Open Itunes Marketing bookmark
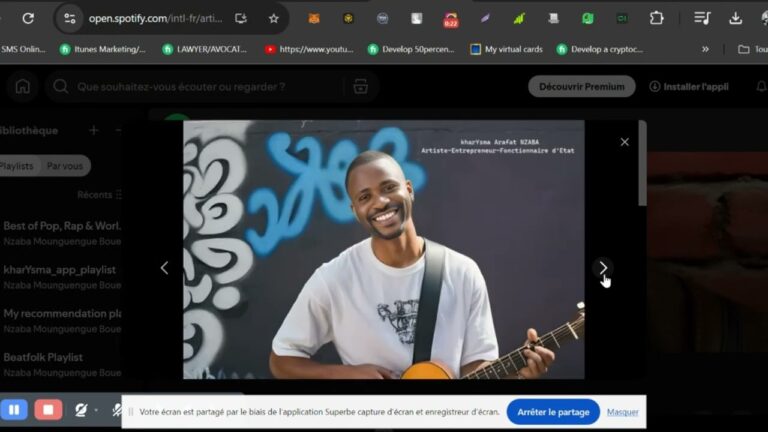768x432 pixels. click(102, 49)
